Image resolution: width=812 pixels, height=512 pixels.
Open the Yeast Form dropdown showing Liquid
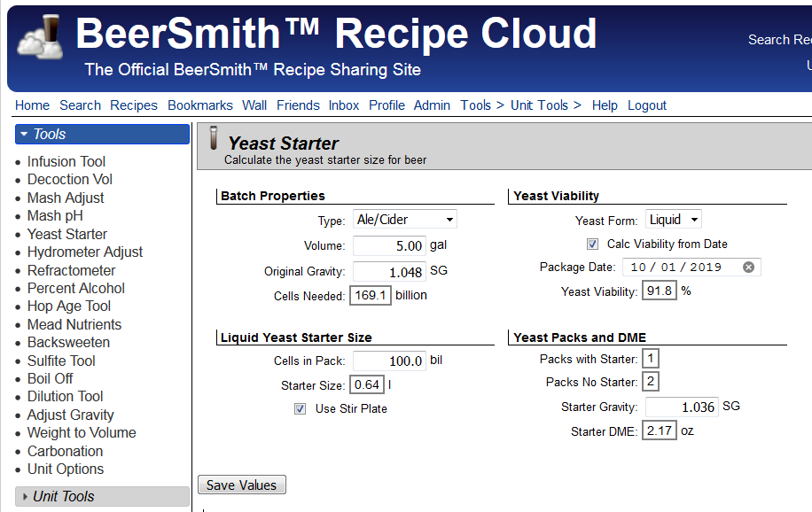tap(673, 220)
